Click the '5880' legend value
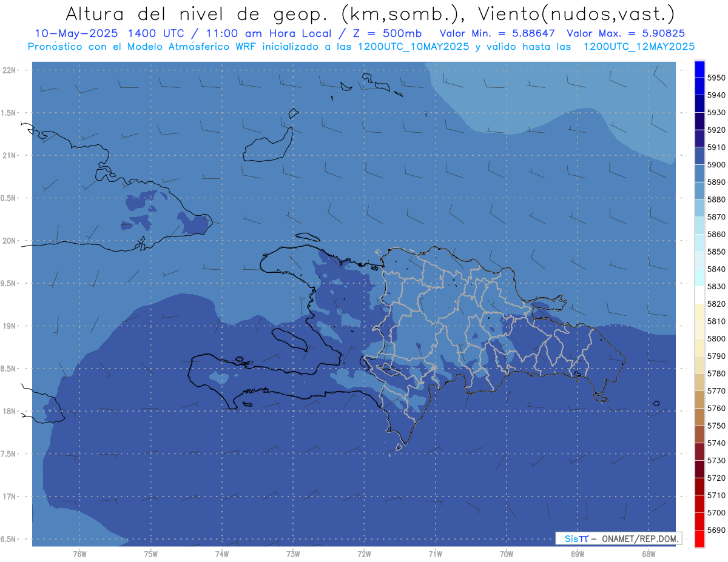The height and width of the screenshot is (562, 728). (716, 200)
